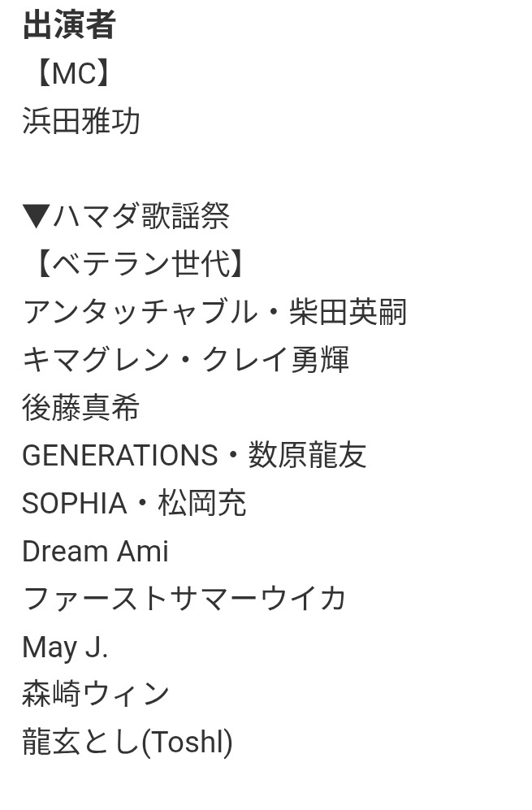Click the ▼ triangle before ハマダ歌謡祭
The height and width of the screenshot is (810, 532).
tap(37, 216)
